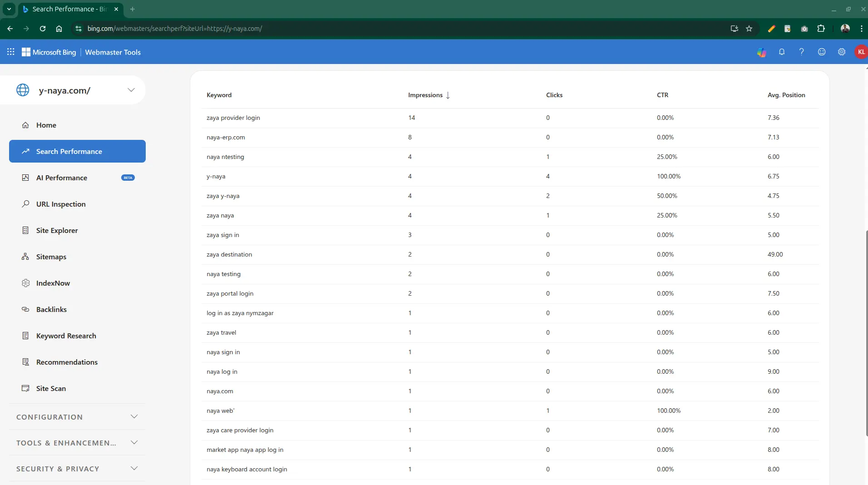Bookmark page with the star icon
This screenshot has height=485, width=868.
pos(749,29)
